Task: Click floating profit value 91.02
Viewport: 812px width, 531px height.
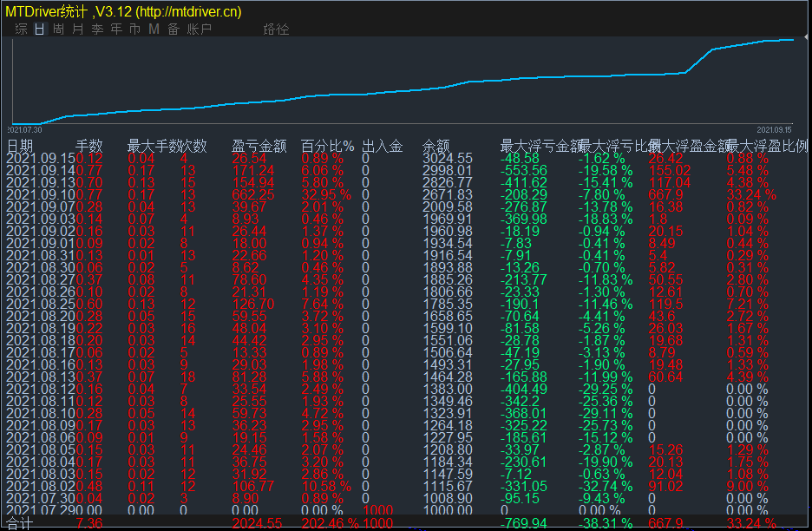Action: click(x=665, y=486)
